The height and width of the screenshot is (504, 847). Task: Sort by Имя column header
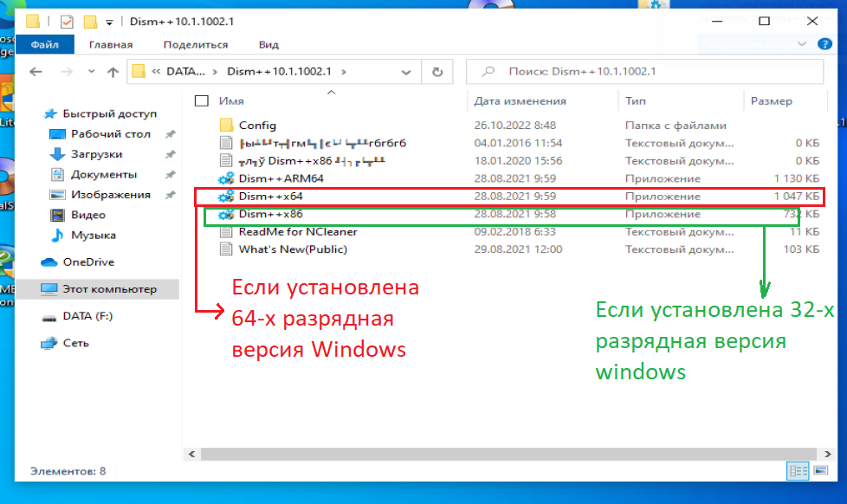pos(231,101)
